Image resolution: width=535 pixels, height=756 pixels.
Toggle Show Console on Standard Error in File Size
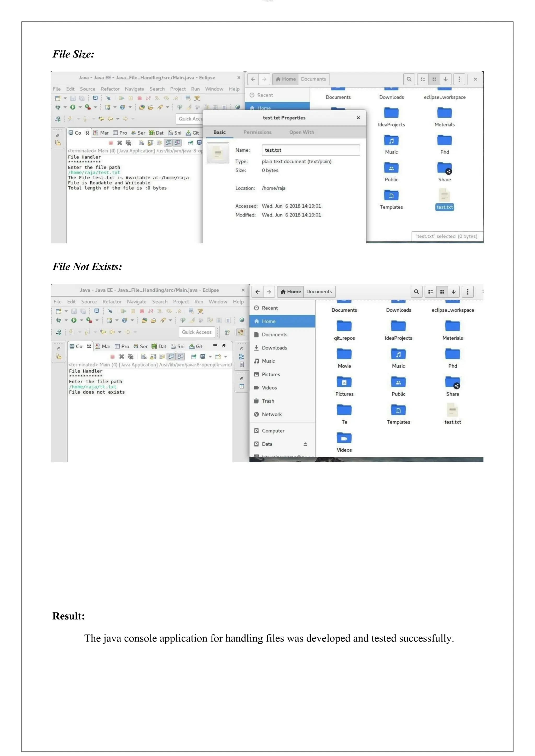pos(177,143)
